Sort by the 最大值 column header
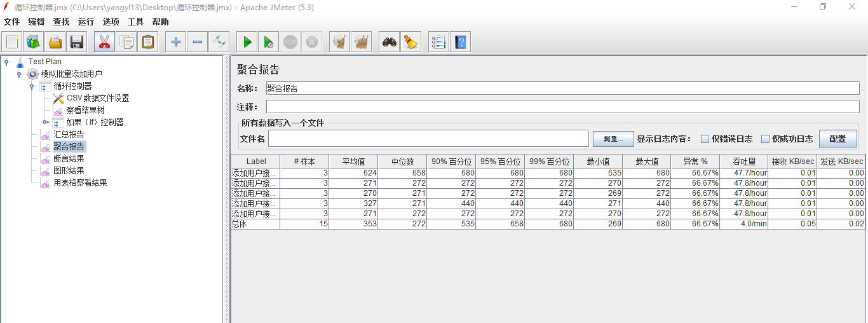 tap(646, 161)
